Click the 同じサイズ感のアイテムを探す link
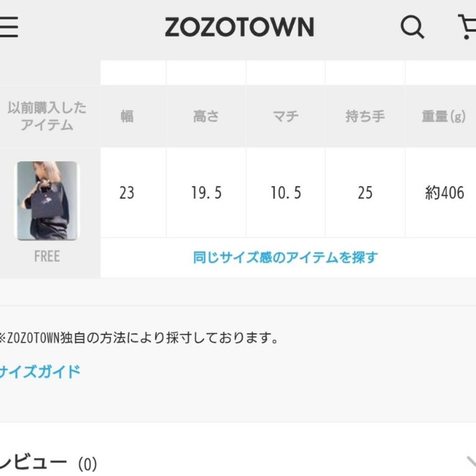Image resolution: width=476 pixels, height=476 pixels. (285, 257)
